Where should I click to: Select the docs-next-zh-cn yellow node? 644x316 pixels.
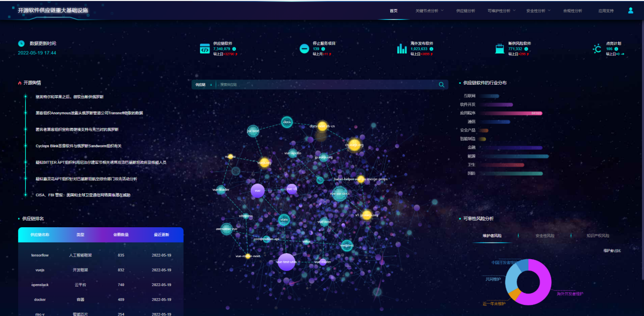click(322, 126)
